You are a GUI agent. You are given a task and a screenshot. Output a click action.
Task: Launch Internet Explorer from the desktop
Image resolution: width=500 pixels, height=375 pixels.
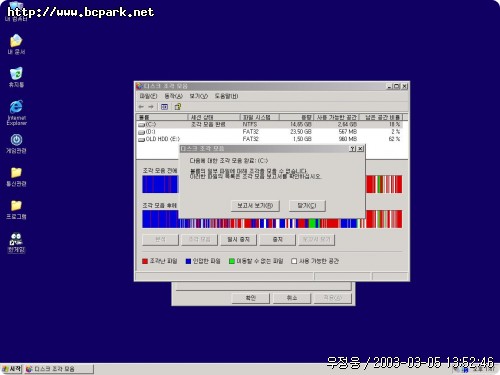[16, 112]
